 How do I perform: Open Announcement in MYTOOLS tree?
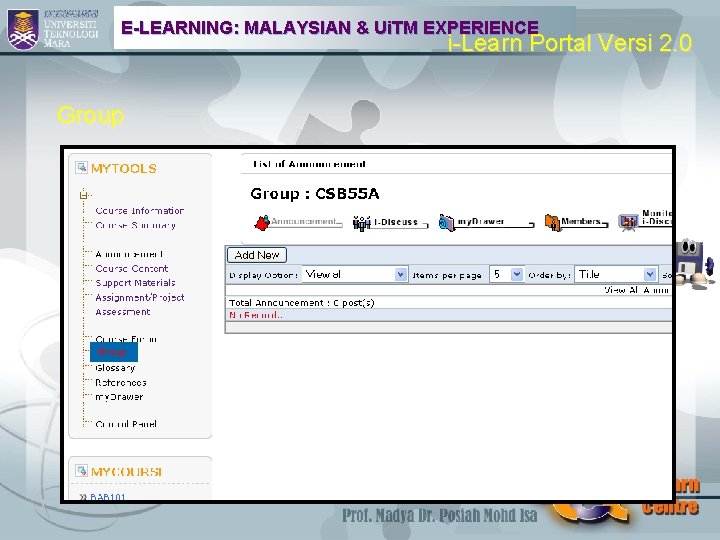pos(129,254)
